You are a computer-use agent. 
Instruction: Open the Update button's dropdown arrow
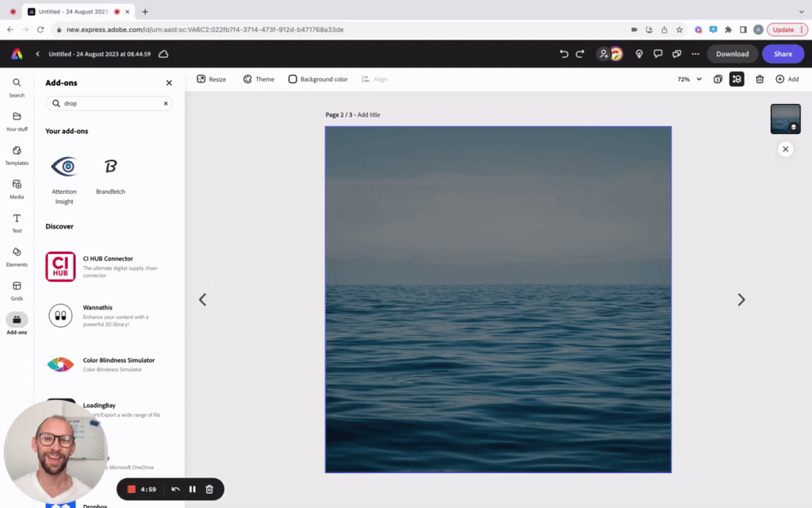(x=800, y=29)
